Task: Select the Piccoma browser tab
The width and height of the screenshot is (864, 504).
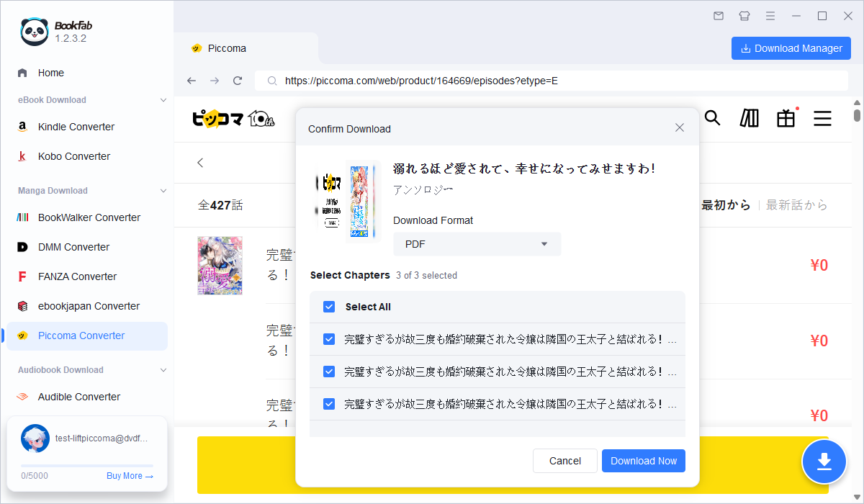Action: pyautogui.click(x=246, y=48)
